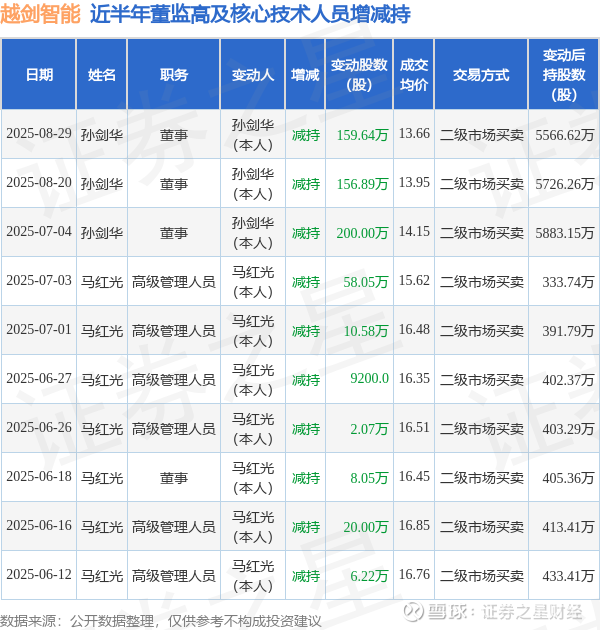This screenshot has height=630, width=600.
Task: Click the 变动股数(股) column header
Action: [x=359, y=75]
